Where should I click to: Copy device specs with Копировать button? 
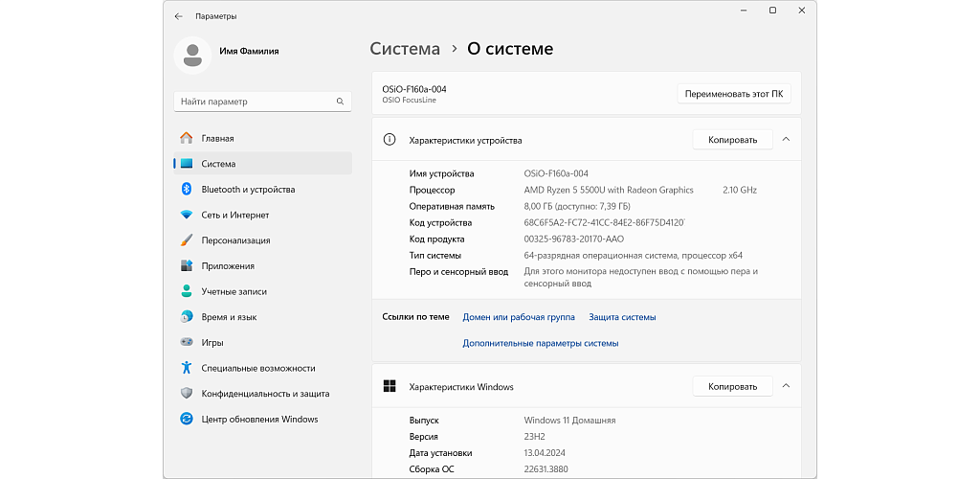tap(732, 140)
